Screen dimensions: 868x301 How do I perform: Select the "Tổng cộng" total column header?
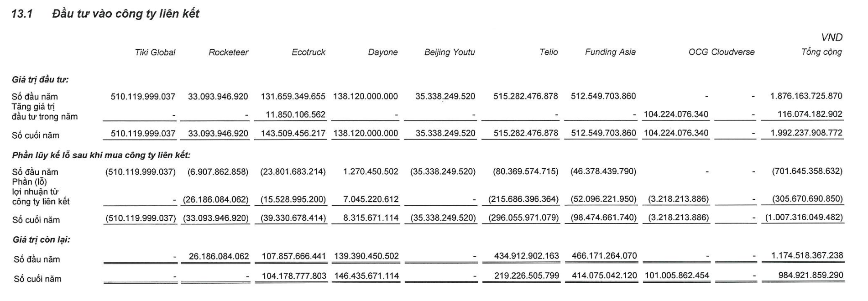point(821,52)
